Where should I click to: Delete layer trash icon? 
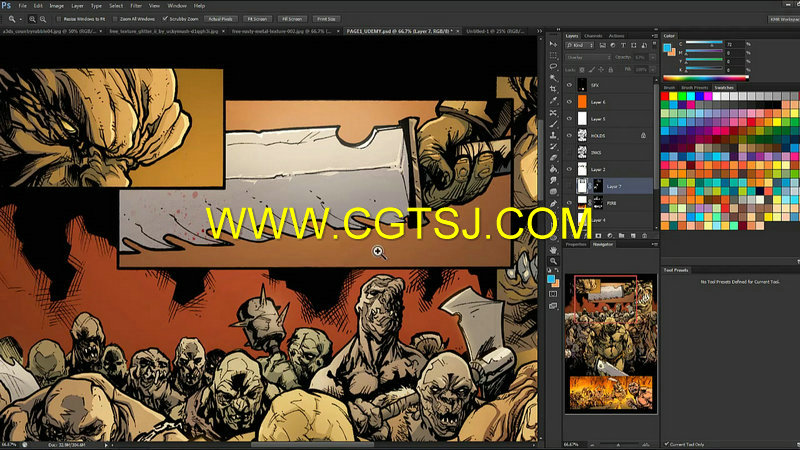coord(644,236)
